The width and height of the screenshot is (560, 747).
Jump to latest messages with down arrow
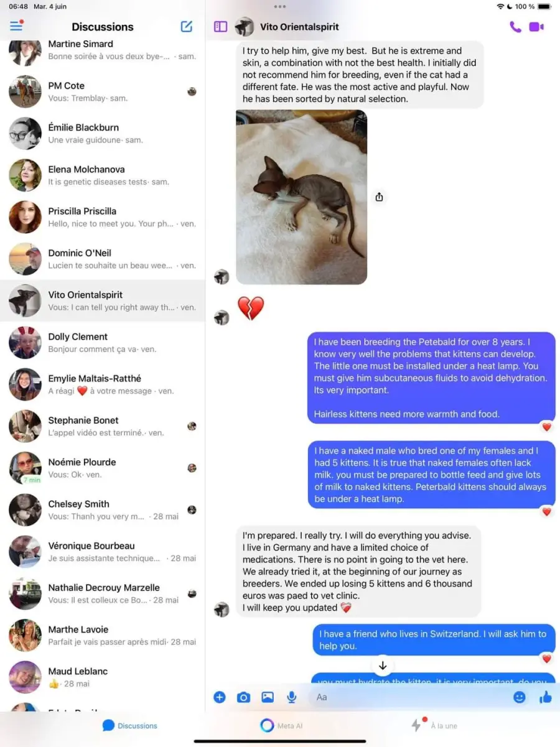[x=383, y=666]
